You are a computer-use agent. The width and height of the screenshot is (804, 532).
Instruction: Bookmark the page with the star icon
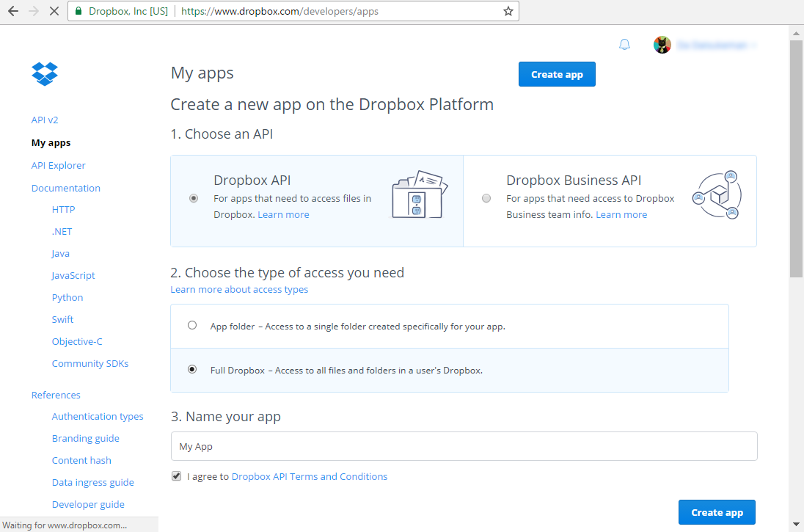click(508, 11)
